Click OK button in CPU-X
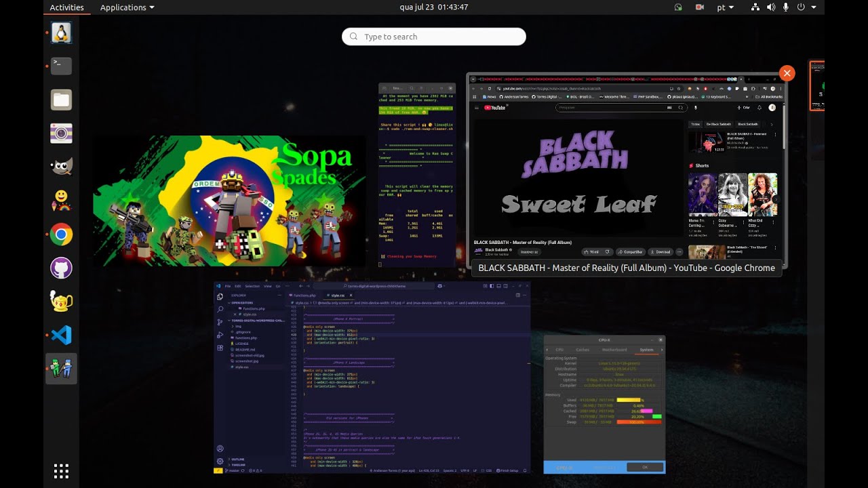This screenshot has height=488, width=868. coord(645,467)
